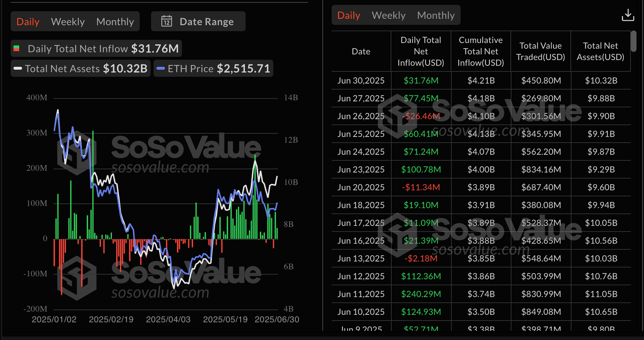Select the Jun 16,2025 date cell
The height and width of the screenshot is (340, 644).
tap(361, 241)
